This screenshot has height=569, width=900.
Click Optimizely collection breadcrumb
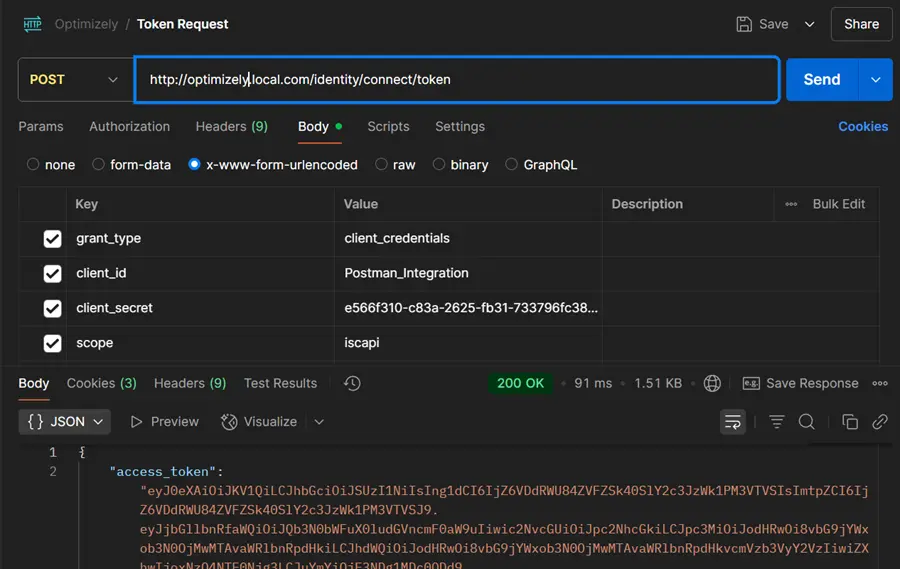86,24
